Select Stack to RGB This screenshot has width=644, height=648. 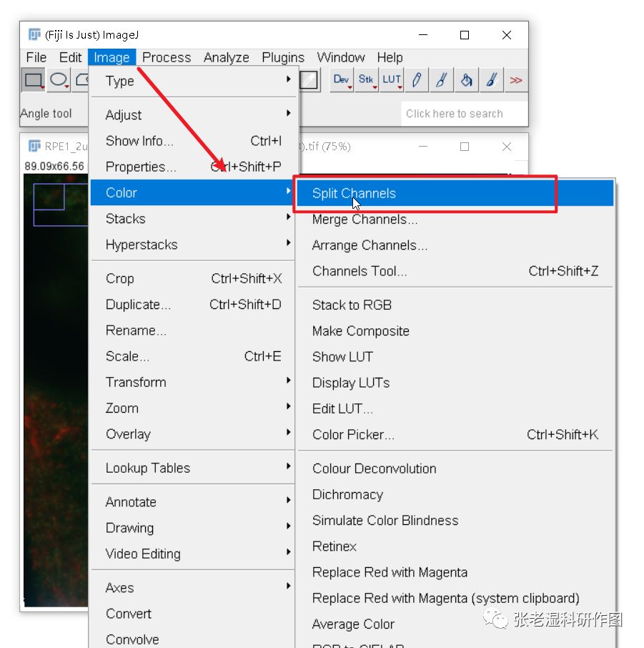(x=455, y=305)
